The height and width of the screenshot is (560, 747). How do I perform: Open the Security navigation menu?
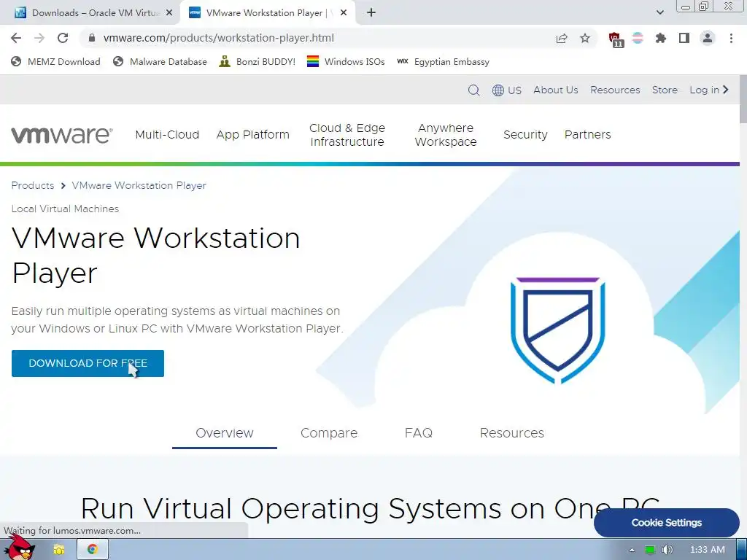click(525, 135)
